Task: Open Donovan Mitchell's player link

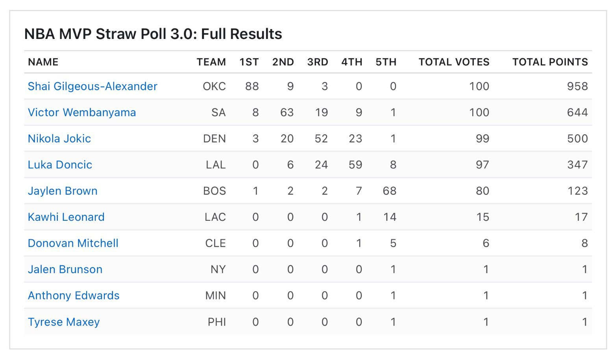Action: (x=73, y=243)
